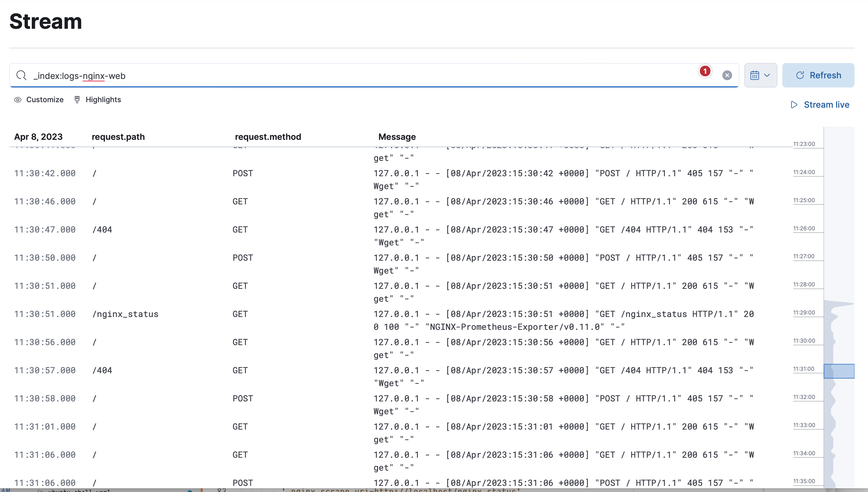
Task: Click the request.method column header to sort
Action: tap(267, 136)
